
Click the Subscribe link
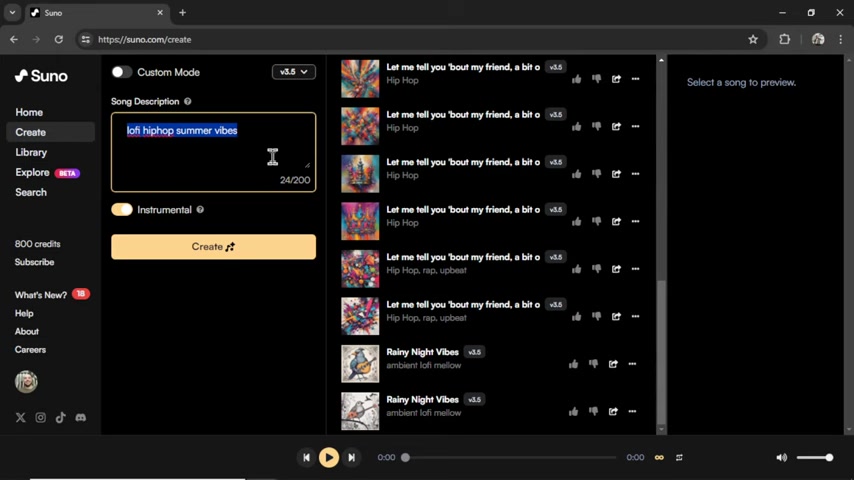pos(34,262)
